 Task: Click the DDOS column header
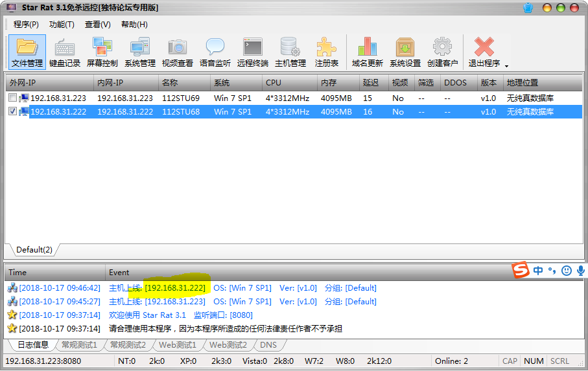458,83
